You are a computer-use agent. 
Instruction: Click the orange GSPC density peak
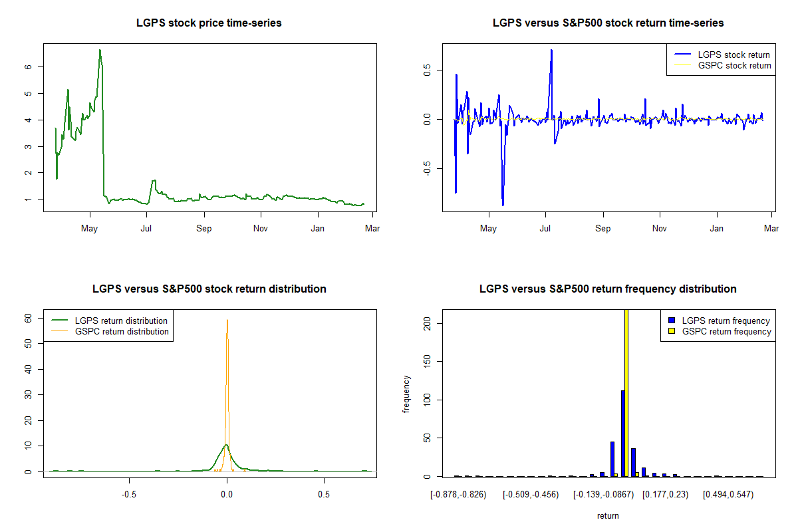pyautogui.click(x=227, y=320)
